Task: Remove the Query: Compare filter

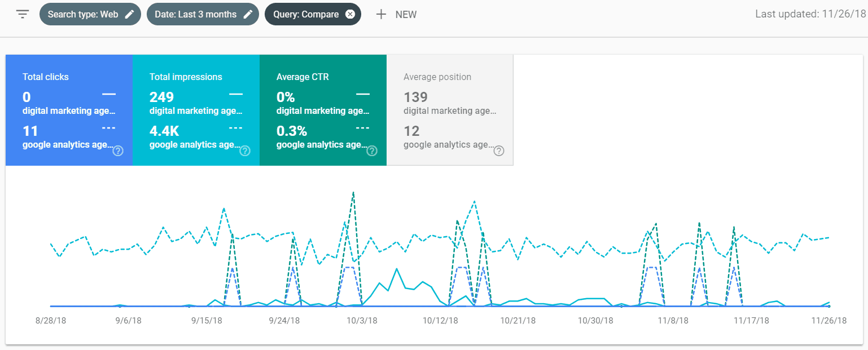Action: (x=350, y=15)
